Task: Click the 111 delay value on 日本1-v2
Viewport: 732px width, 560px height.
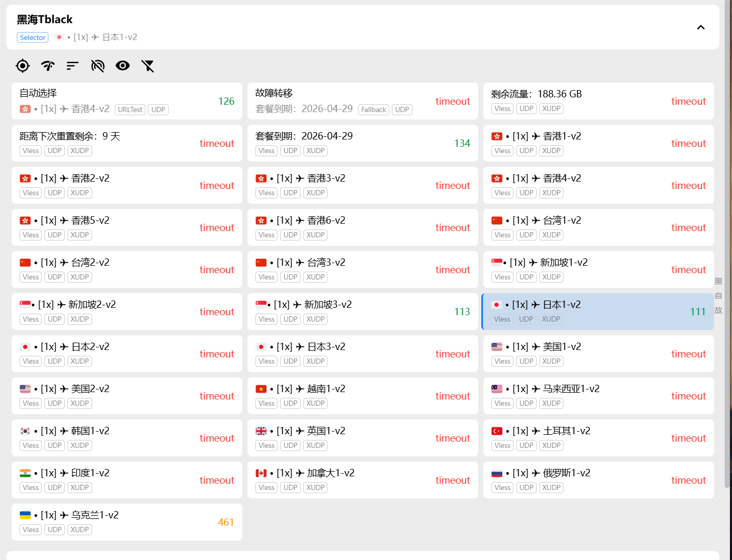Action: coord(697,312)
